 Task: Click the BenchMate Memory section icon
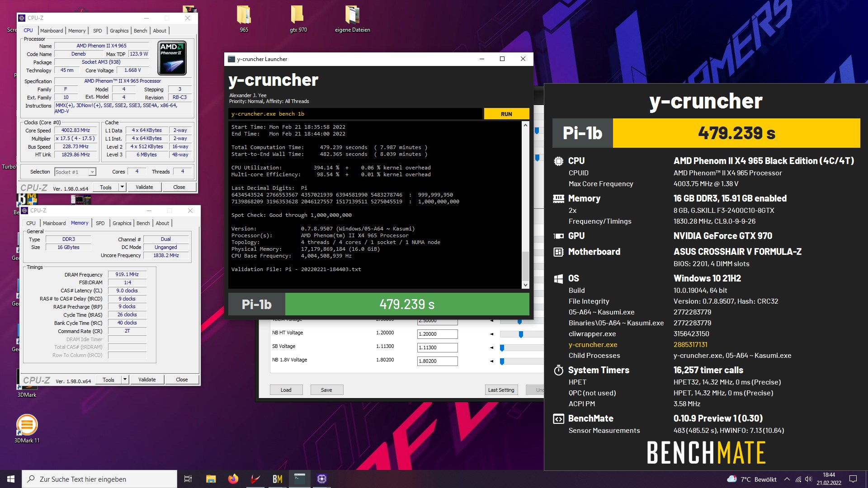[x=559, y=199]
